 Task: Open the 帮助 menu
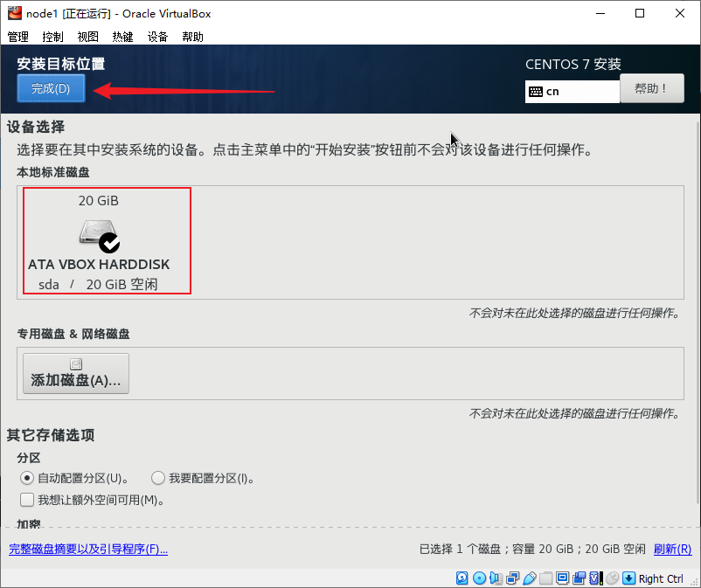(192, 37)
